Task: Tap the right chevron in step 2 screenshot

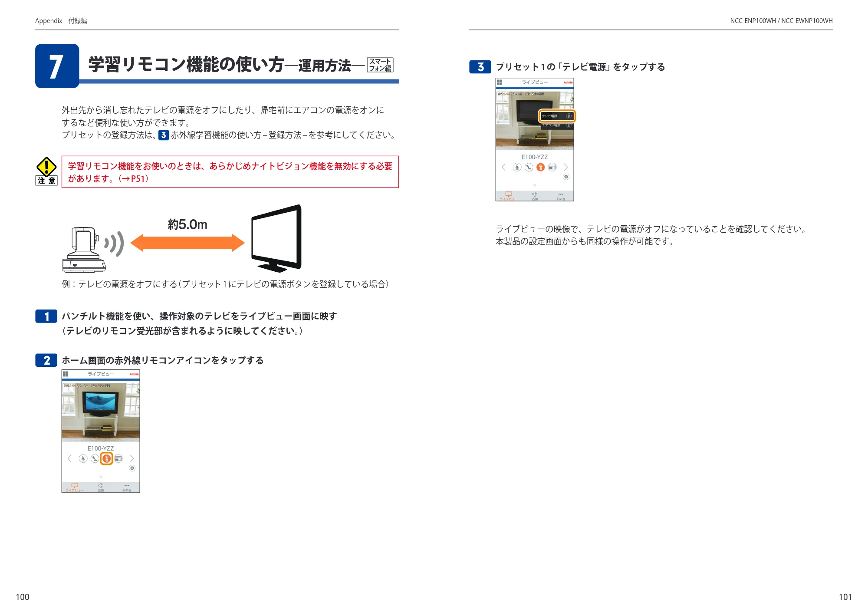Action: pos(132,458)
